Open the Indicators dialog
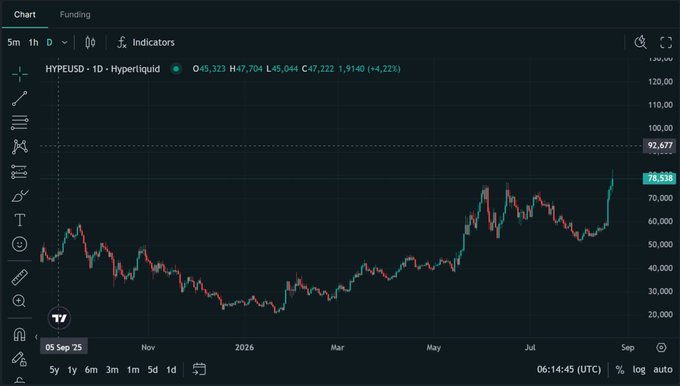This screenshot has width=680, height=386. point(146,42)
